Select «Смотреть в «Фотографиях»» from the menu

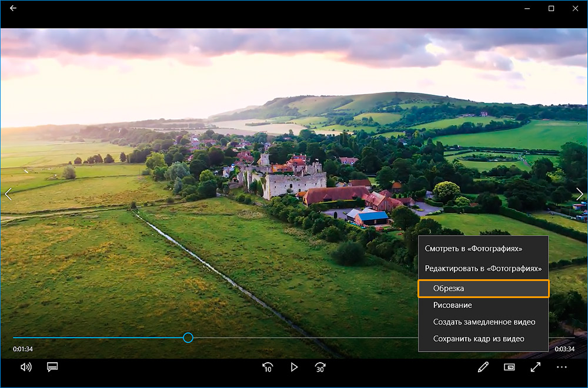tap(473, 249)
